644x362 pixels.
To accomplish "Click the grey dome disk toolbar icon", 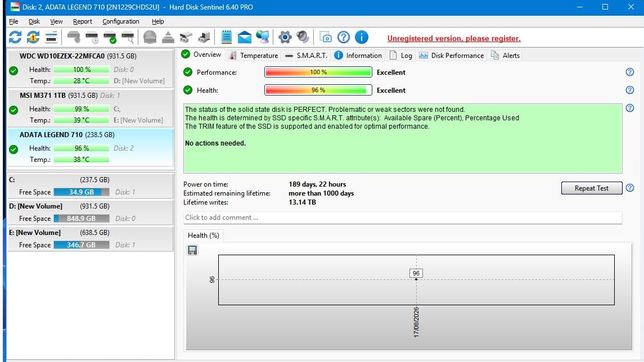I will 150,37.
